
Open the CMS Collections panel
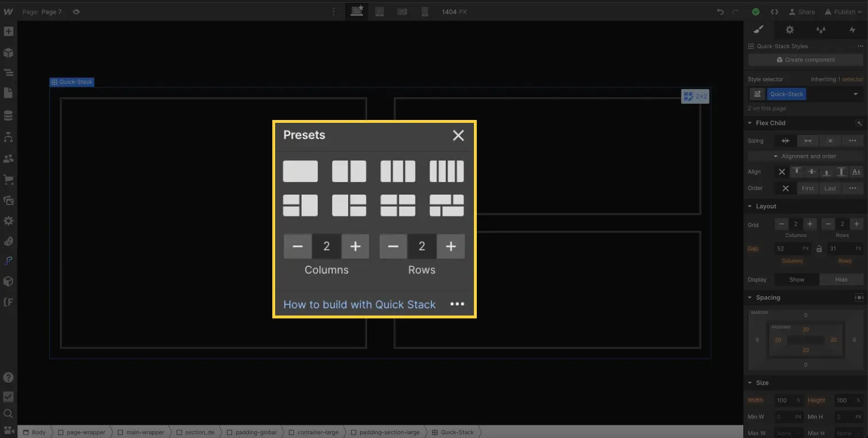(9, 115)
